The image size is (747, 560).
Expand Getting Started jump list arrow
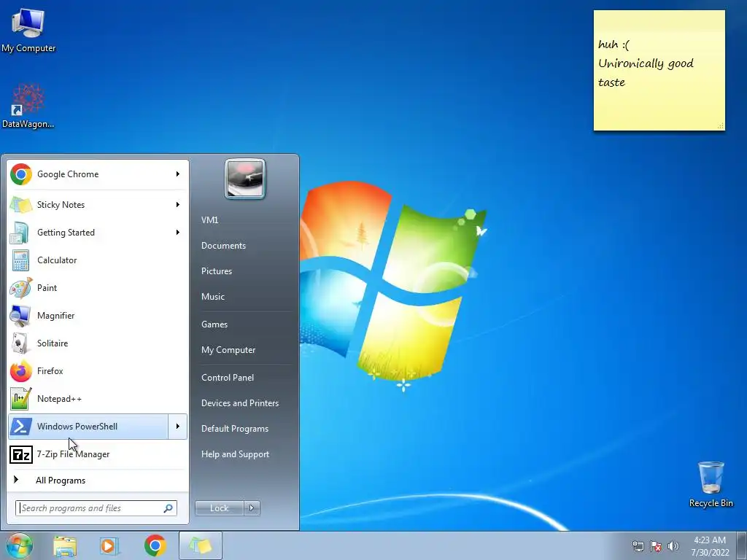coord(178,233)
